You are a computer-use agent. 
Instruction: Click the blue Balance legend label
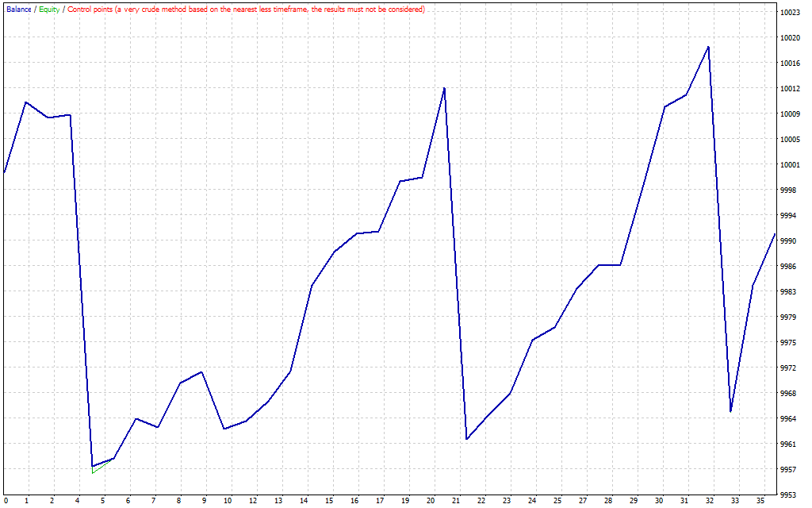pos(18,10)
